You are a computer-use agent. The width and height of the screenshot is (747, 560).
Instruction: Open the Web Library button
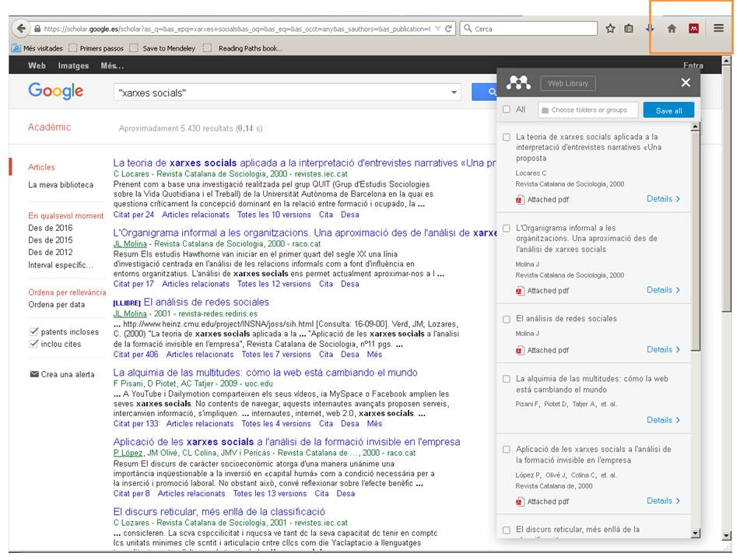pos(568,83)
